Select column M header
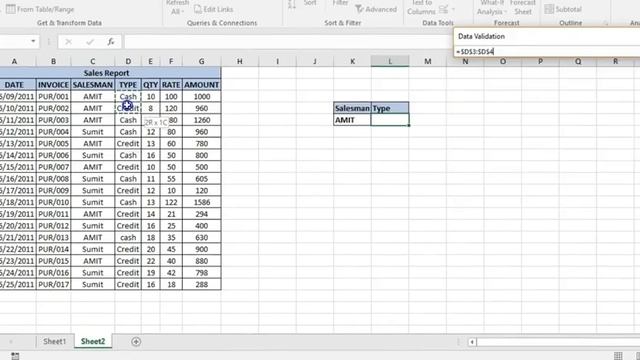The width and height of the screenshot is (640, 360). tap(427, 61)
